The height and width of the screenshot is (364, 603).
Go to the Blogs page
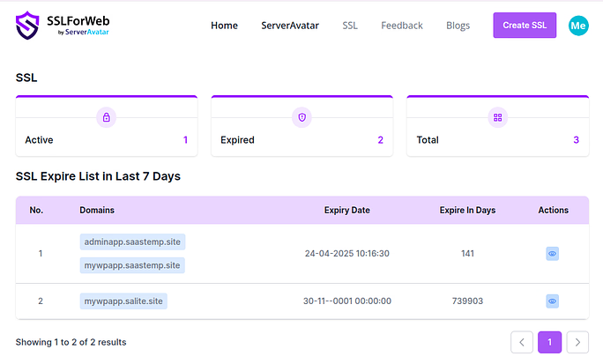[458, 26]
